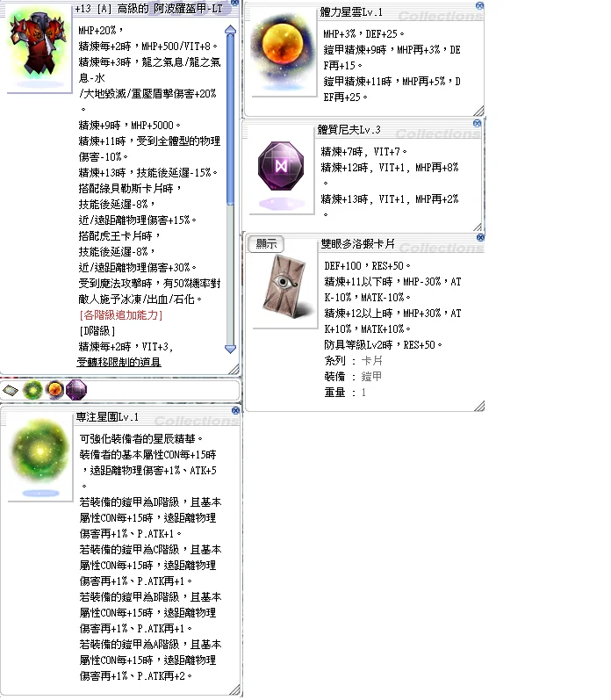Click resize grip of 雙眼多洛蝦卡片 window
This screenshot has height=700, width=611.
(x=479, y=406)
